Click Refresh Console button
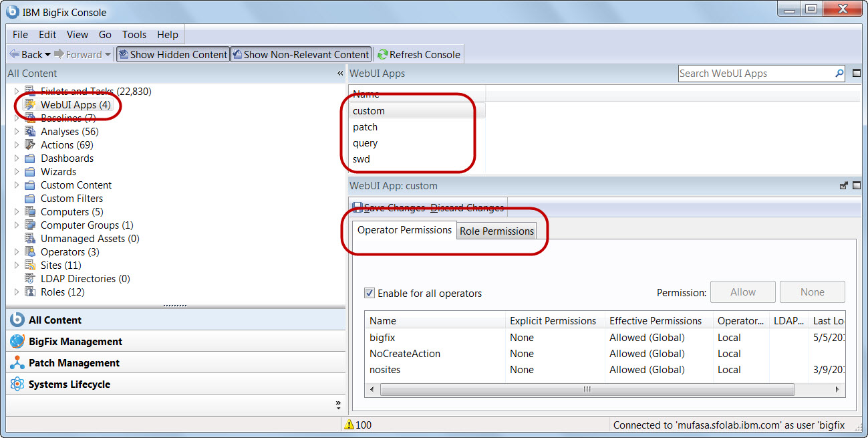The width and height of the screenshot is (868, 438). tap(418, 54)
